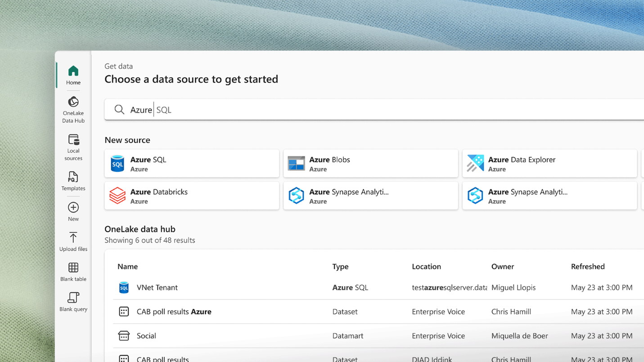This screenshot has height=362, width=644.
Task: Sort by the Name column header
Action: tap(128, 267)
